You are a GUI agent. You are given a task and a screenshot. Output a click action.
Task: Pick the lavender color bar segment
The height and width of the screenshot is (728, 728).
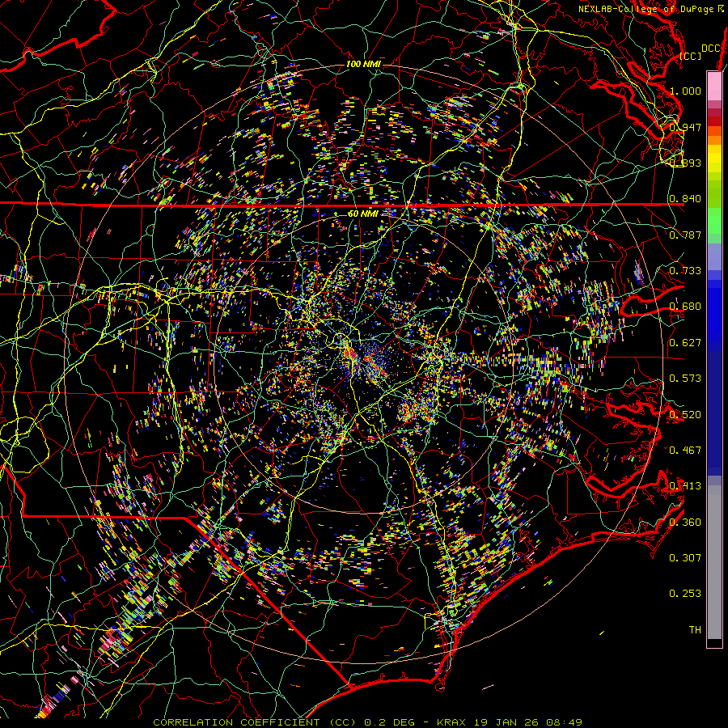pos(714,256)
